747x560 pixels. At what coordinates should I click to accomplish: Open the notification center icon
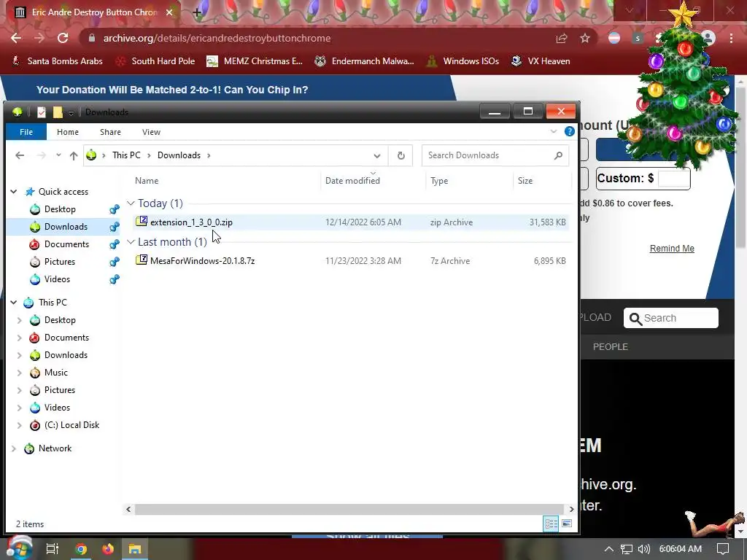pyautogui.click(x=723, y=549)
